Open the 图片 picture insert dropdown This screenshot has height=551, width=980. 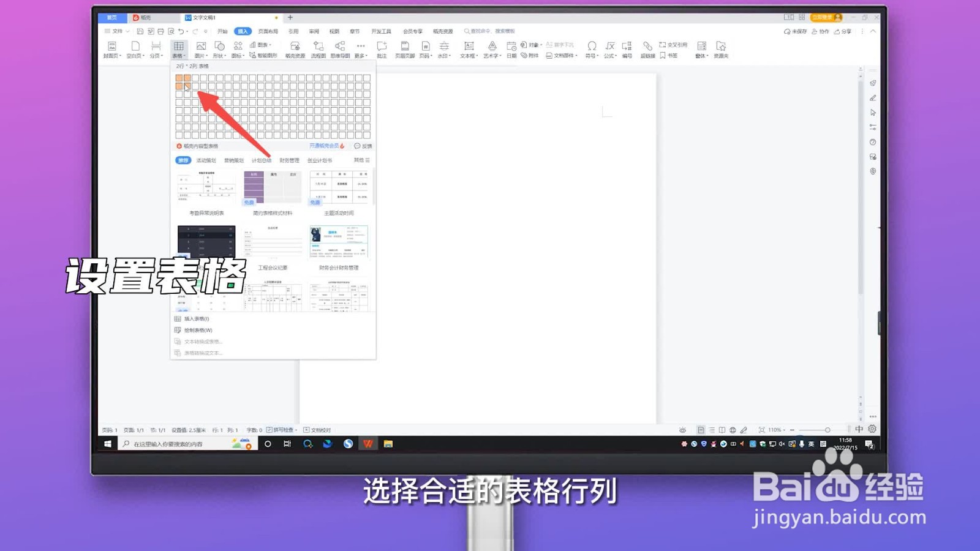(201, 50)
